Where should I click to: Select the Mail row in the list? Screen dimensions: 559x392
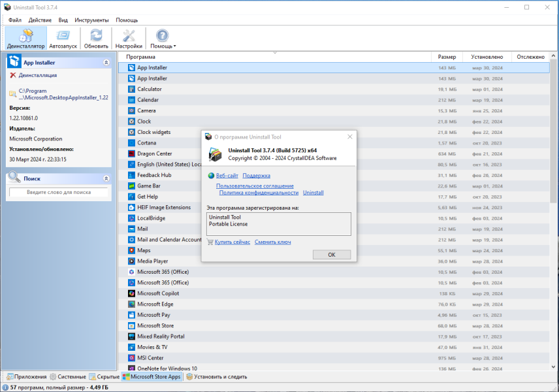[x=334, y=229]
